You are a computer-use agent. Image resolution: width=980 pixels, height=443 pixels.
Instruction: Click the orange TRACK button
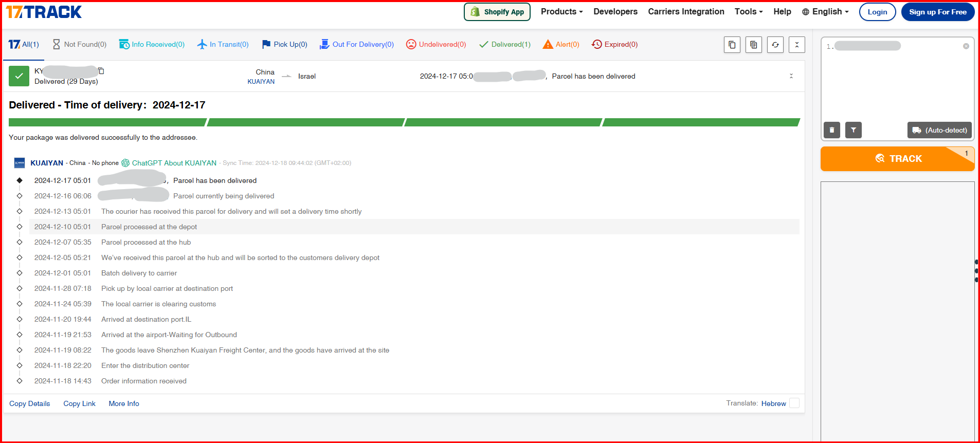click(897, 159)
